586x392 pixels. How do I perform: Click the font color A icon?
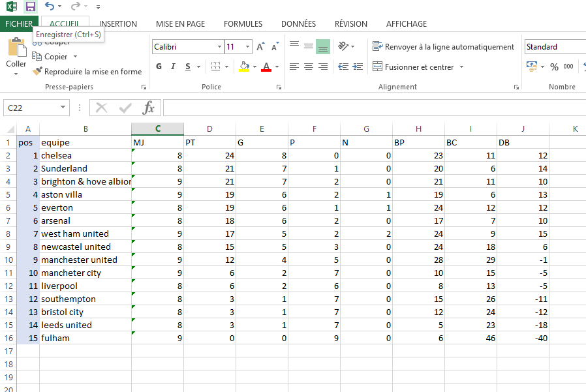266,66
